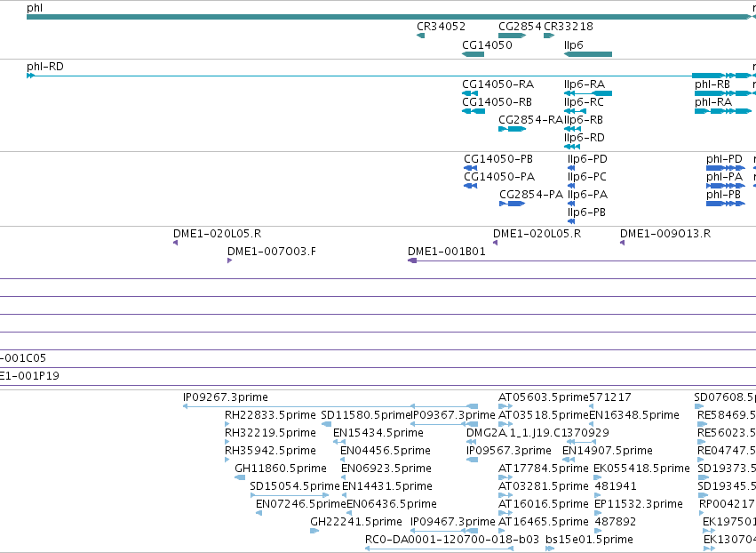Select the AT03281.5prime EST
756x553 pixels.
point(505,495)
